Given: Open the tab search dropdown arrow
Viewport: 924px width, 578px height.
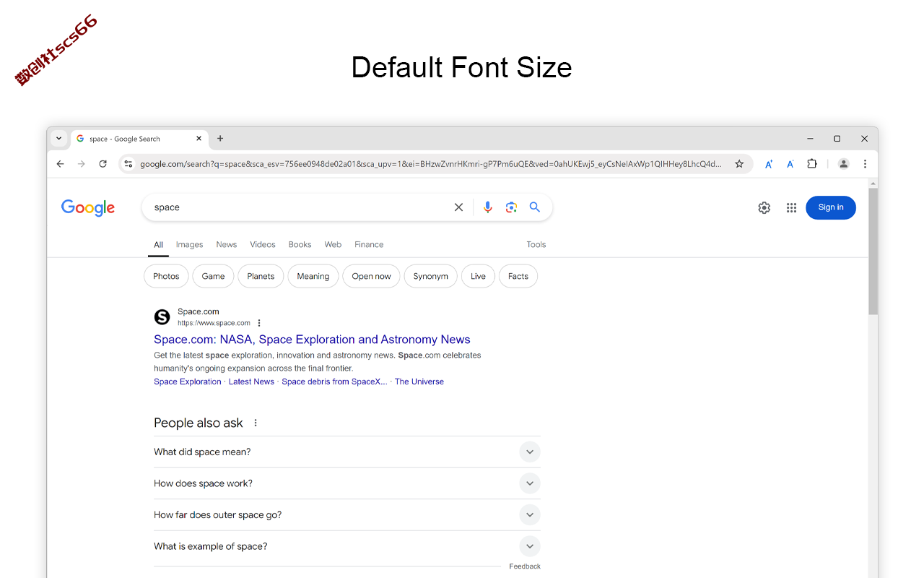Looking at the screenshot, I should [59, 139].
